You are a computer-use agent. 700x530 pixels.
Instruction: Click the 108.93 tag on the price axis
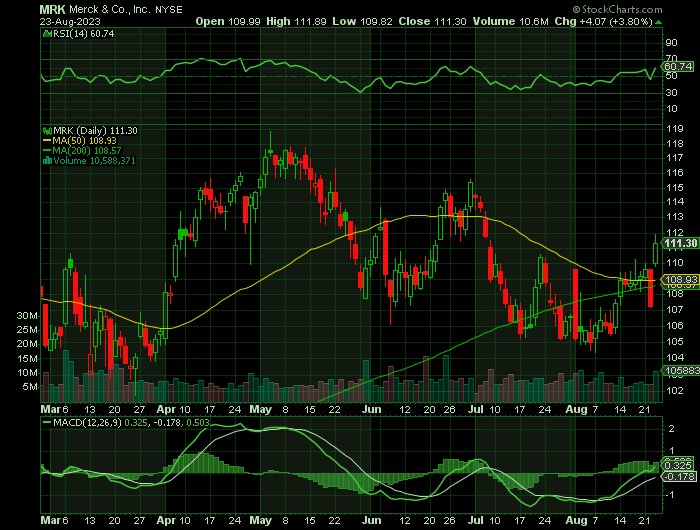point(681,280)
